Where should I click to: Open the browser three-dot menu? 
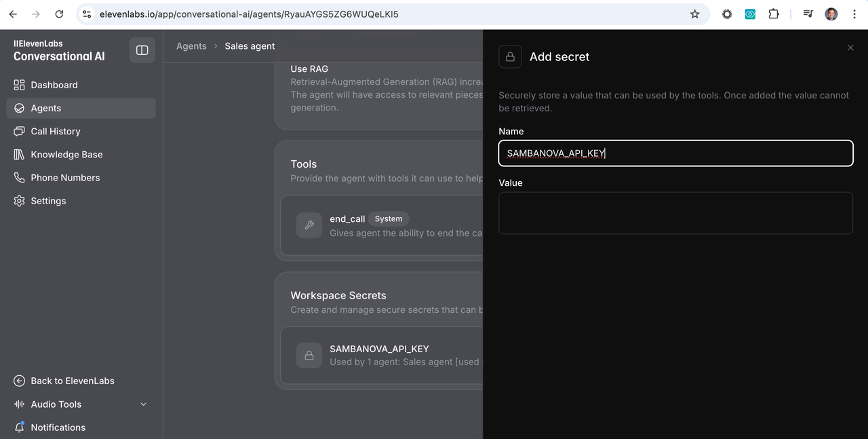[x=854, y=14]
